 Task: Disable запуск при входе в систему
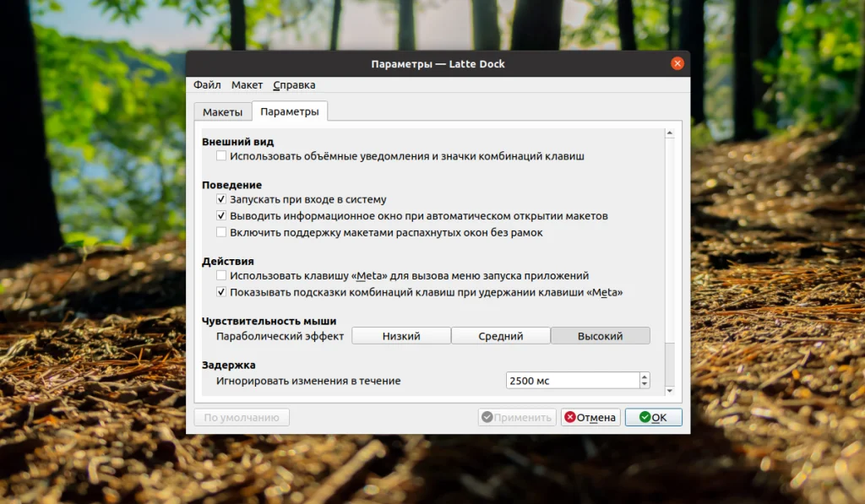(221, 199)
